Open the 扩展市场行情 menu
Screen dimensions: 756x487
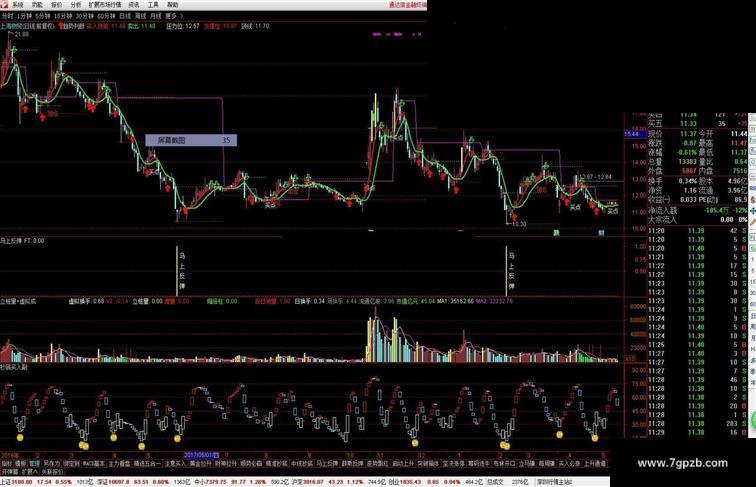click(x=105, y=5)
